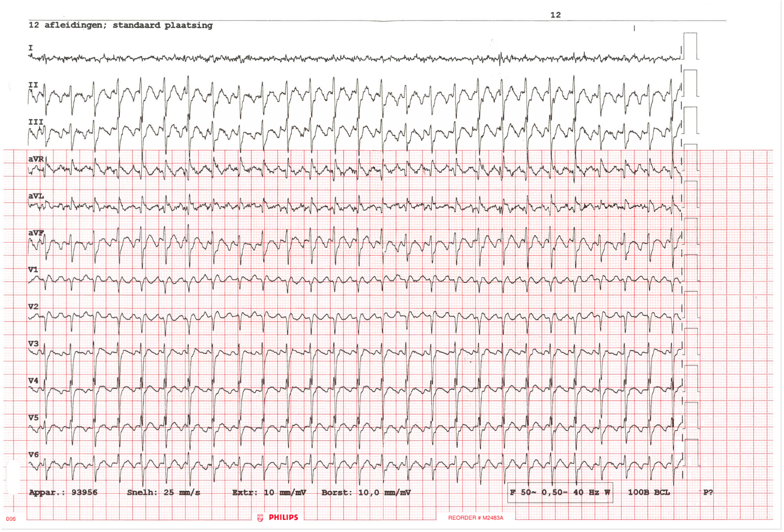
Task: Select the aVF lead label
Action: click(x=36, y=233)
